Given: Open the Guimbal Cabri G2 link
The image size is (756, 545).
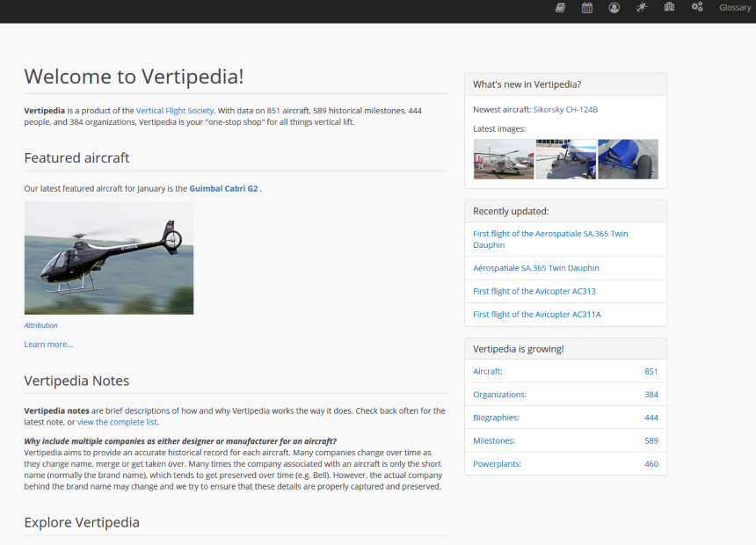Looking at the screenshot, I should click(x=223, y=189).
